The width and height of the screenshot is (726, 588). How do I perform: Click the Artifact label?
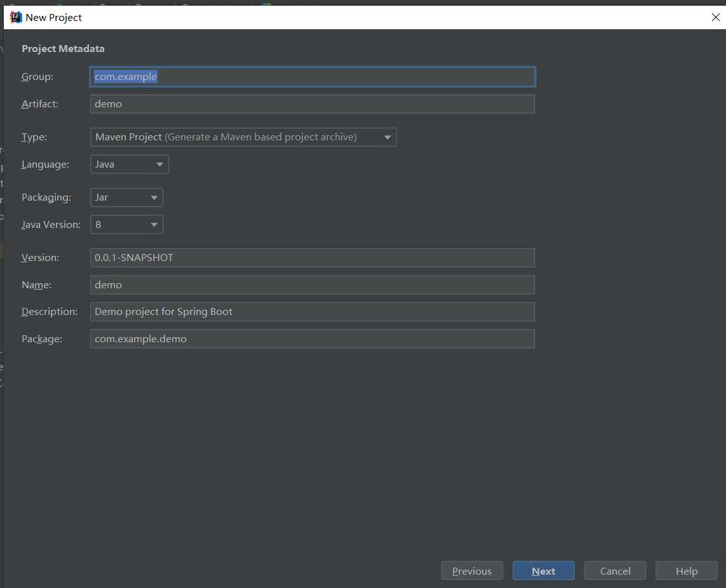(x=40, y=104)
